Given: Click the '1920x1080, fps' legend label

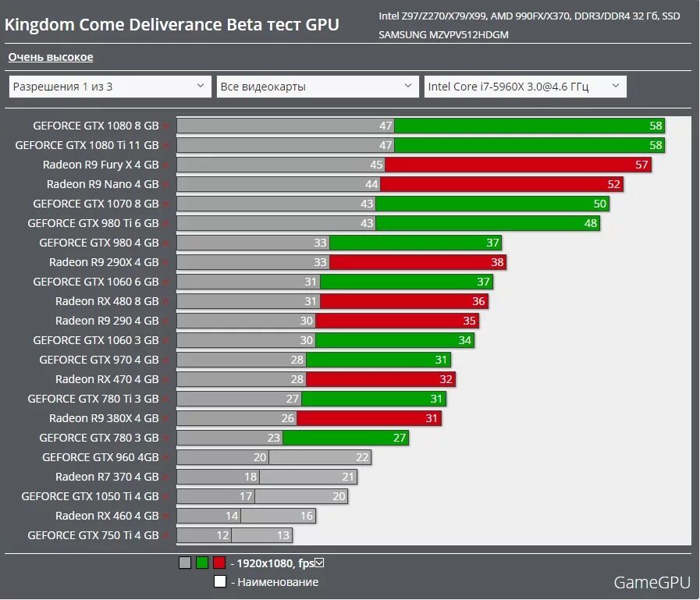Looking at the screenshot, I should tap(275, 563).
